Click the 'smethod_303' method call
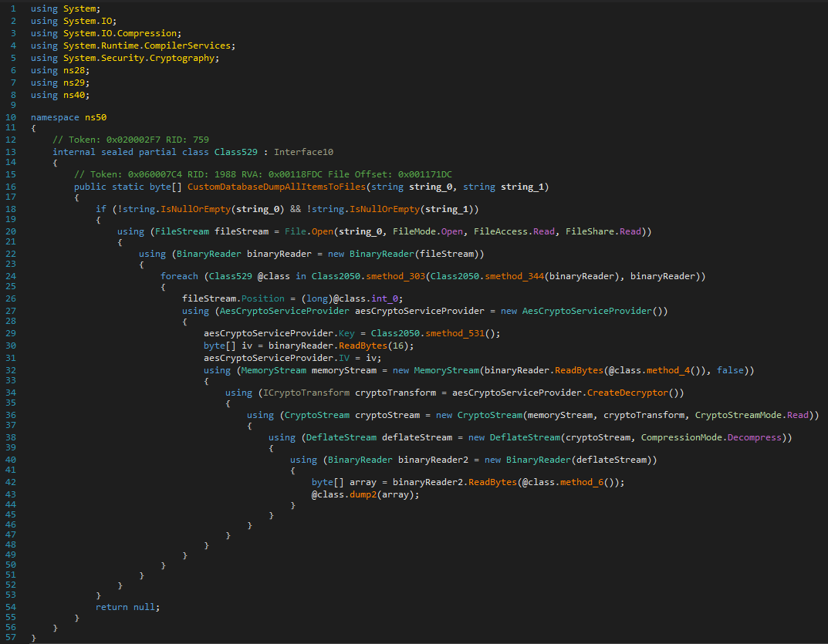 click(x=396, y=276)
